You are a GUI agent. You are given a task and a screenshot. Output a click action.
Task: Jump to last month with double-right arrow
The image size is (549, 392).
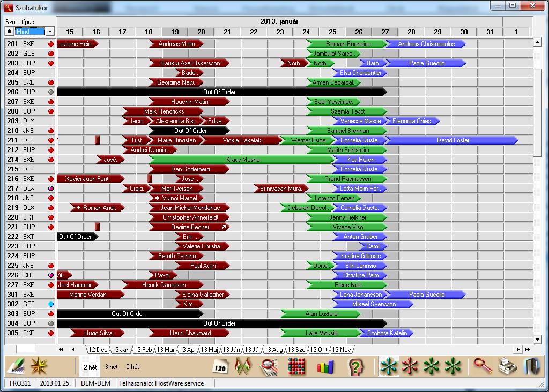click(x=528, y=349)
